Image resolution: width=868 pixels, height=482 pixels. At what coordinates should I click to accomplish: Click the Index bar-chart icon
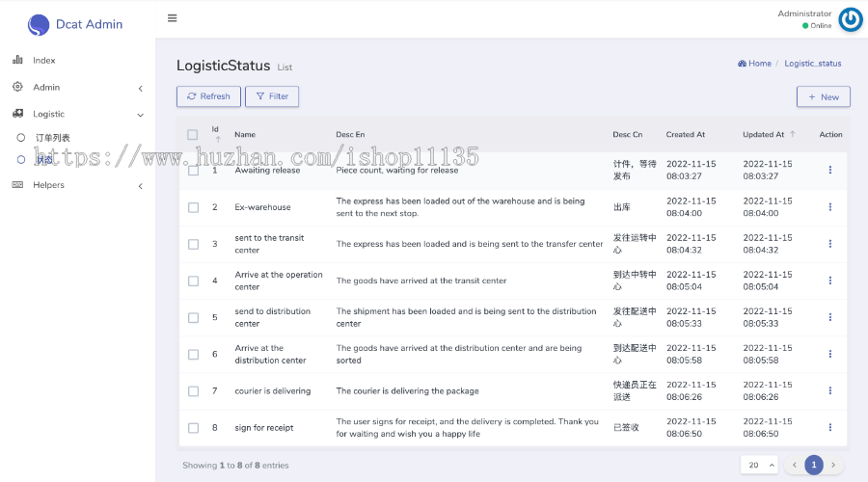[17, 60]
